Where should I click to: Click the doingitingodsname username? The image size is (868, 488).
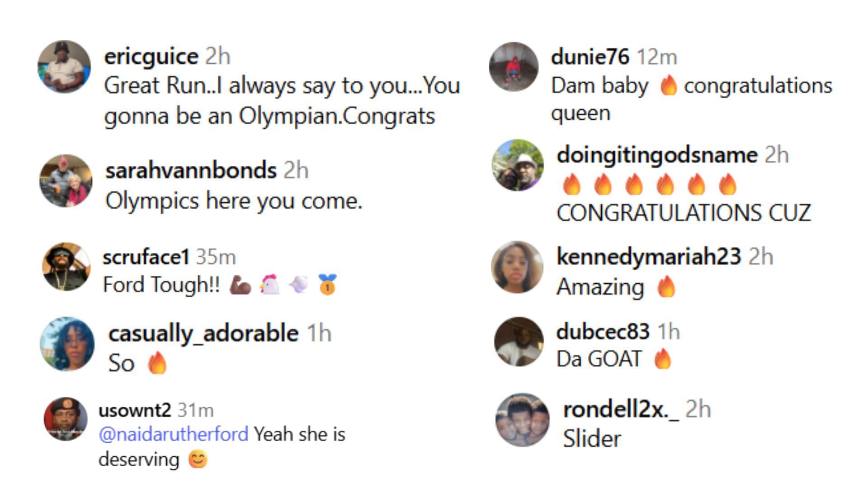click(657, 155)
